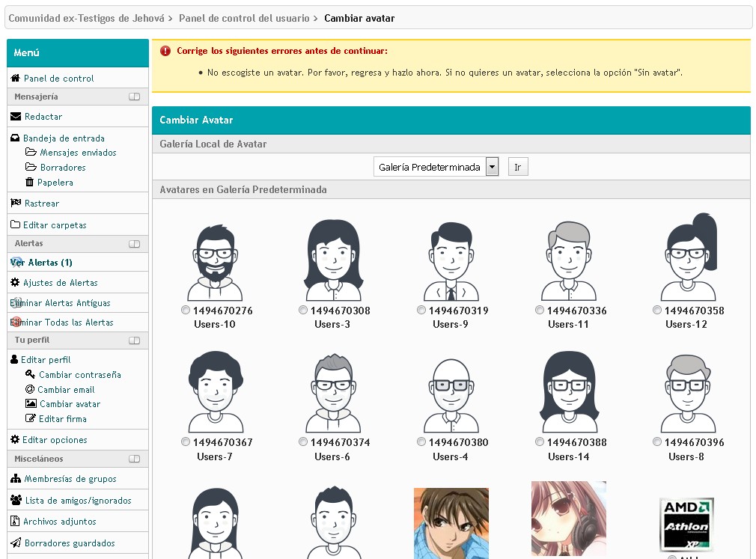Image resolution: width=756 pixels, height=559 pixels.
Task: Click the envelope icon next to Redactar
Action: coord(16,117)
